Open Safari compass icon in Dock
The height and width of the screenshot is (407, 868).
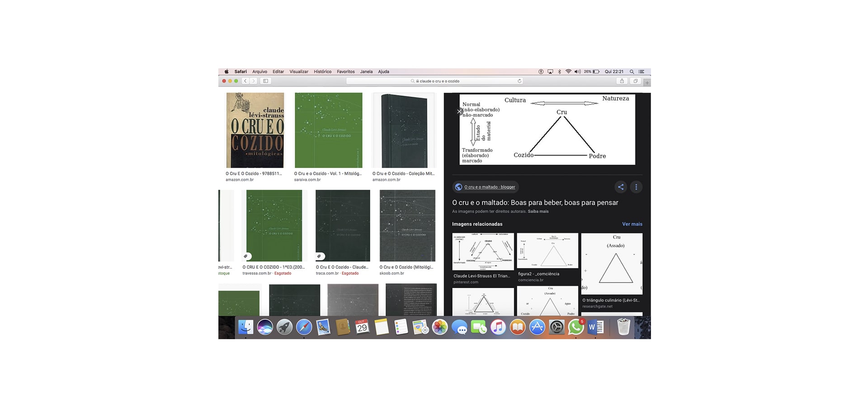(304, 327)
